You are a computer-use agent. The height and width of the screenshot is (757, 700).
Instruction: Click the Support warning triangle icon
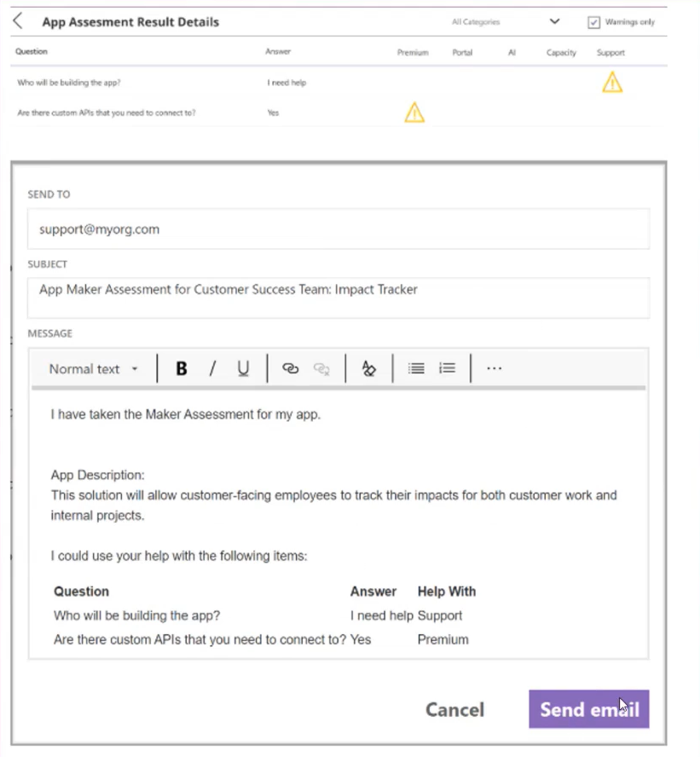[x=611, y=82]
